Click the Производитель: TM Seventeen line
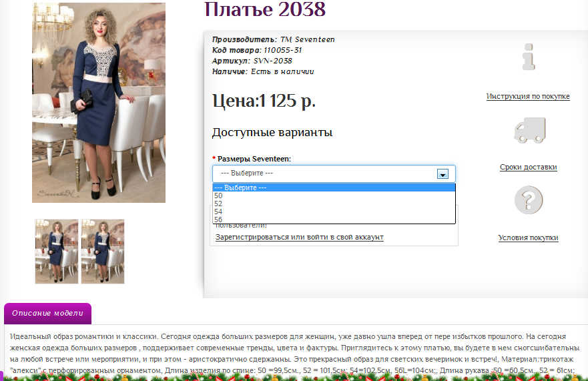588x381 pixels. pos(274,39)
